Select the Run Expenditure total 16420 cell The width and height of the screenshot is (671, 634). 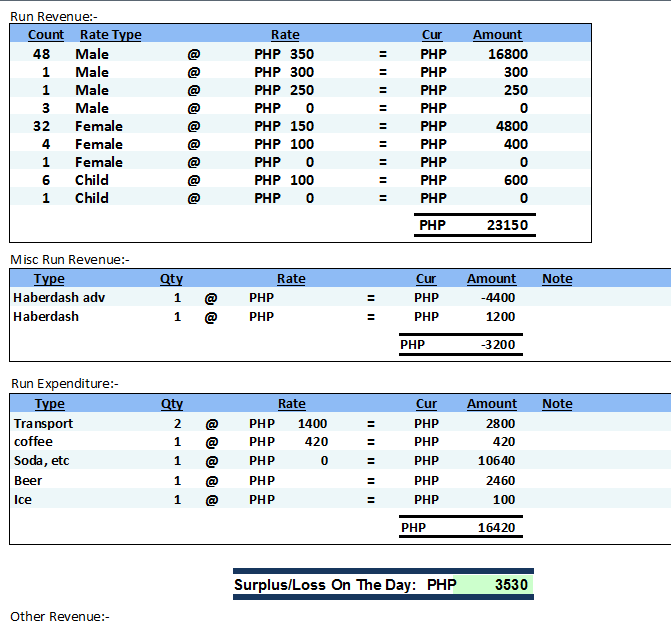(x=496, y=527)
